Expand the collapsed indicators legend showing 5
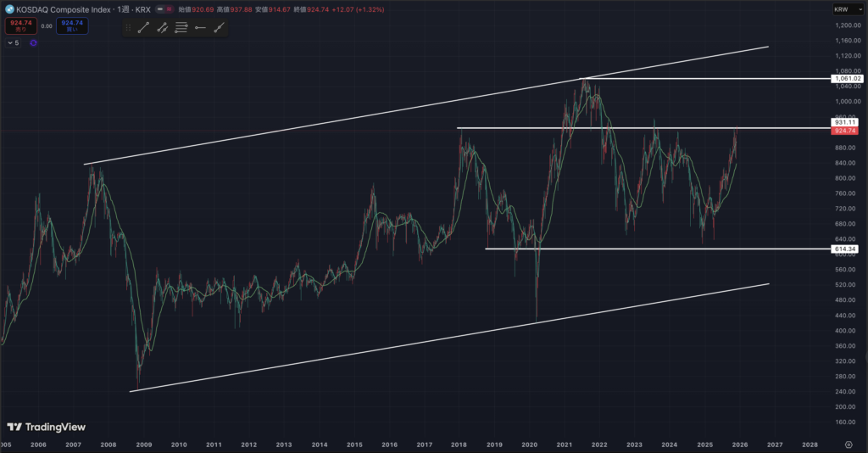 click(14, 42)
